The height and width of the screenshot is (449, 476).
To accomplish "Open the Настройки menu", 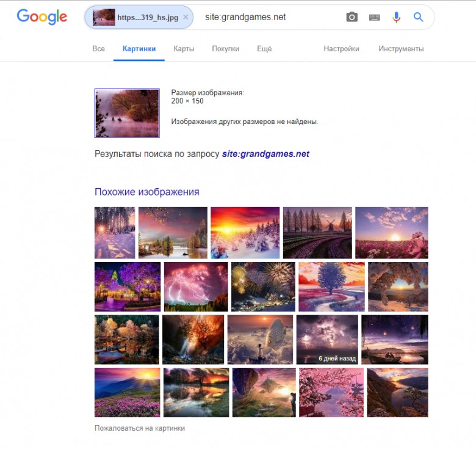I will [x=341, y=49].
